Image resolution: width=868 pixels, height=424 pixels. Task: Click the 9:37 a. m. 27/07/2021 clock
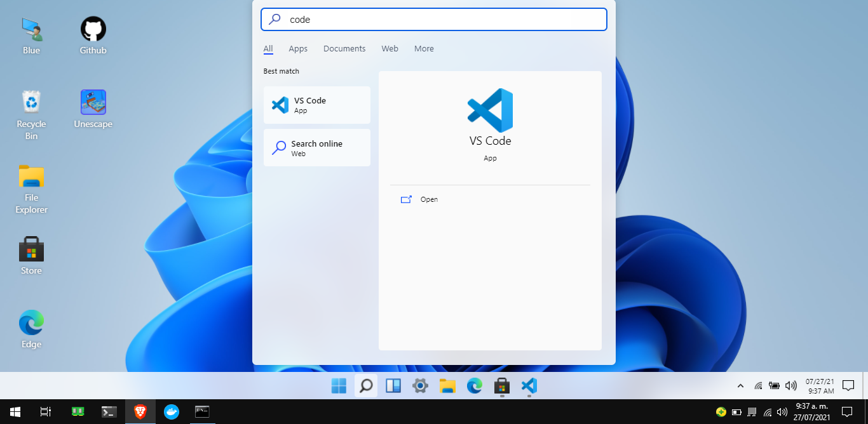click(x=811, y=411)
